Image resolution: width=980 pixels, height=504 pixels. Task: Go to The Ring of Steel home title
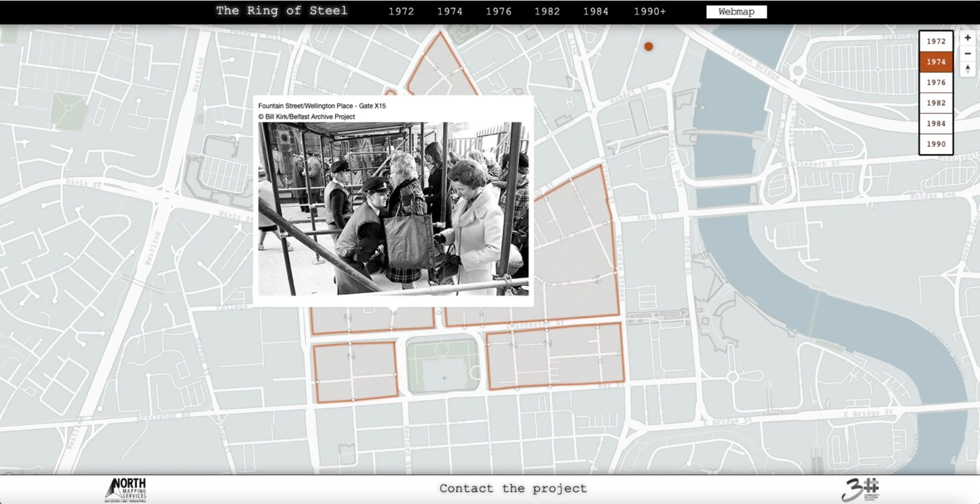coord(281,11)
